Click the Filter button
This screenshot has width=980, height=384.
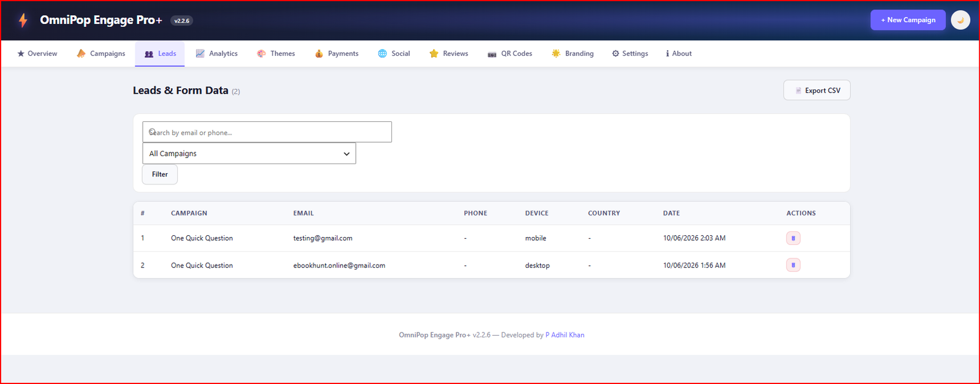pos(160,175)
